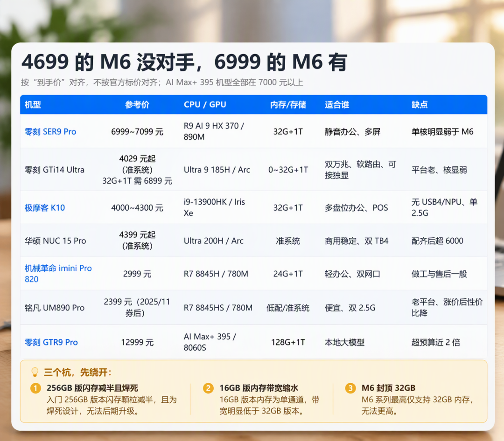Screen dimensions: 504x441
Task: Select the 静音办公、多屏 cell
Action: (353, 131)
